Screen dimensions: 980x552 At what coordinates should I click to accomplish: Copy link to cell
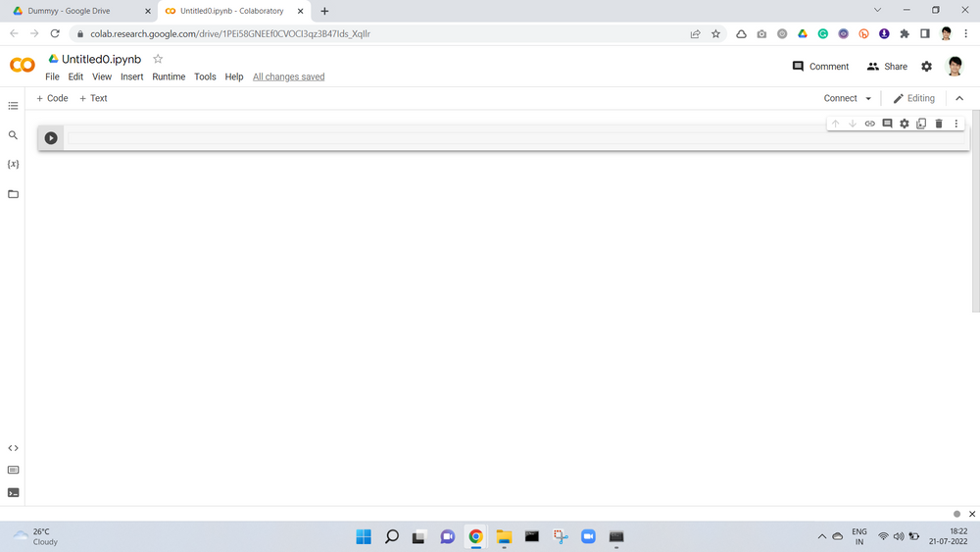(870, 124)
